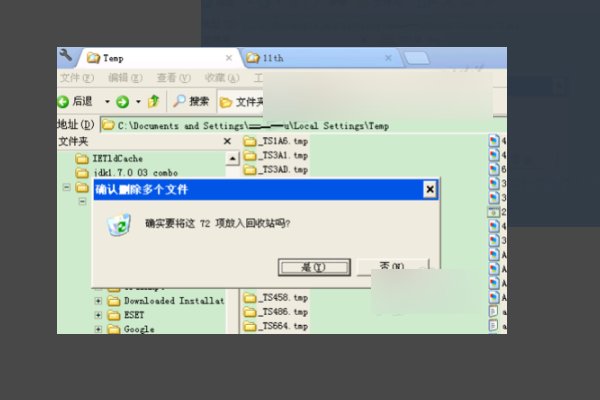Switch to the 11th tab
The image size is (600, 400).
point(321,58)
